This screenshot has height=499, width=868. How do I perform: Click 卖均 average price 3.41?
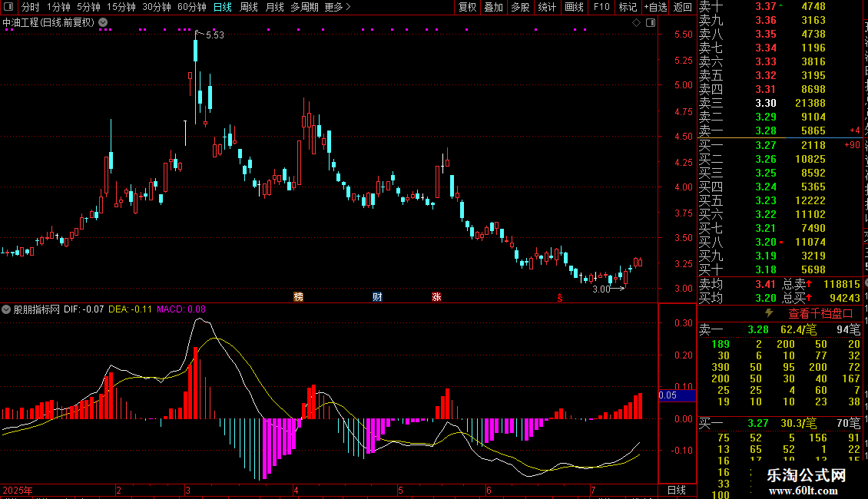pos(766,284)
